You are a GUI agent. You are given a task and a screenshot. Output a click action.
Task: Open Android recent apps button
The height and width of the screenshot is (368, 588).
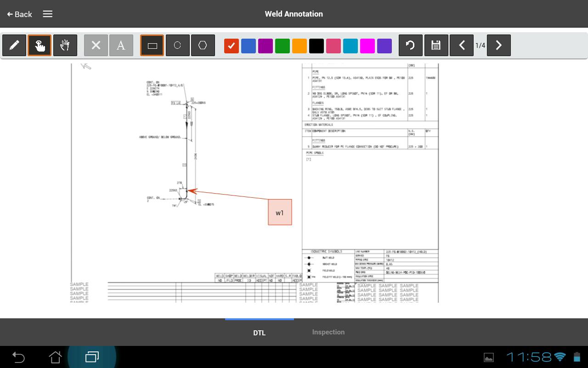(92, 357)
